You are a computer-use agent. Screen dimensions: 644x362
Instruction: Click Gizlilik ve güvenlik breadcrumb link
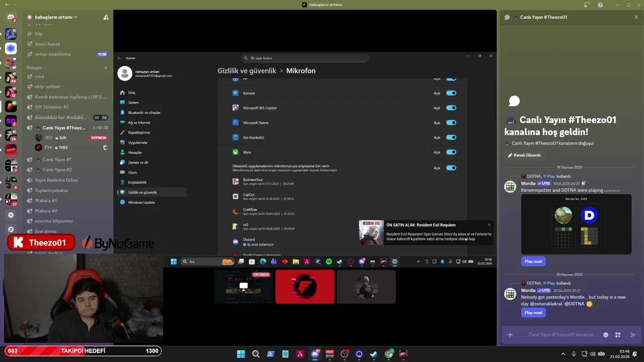tap(247, 71)
